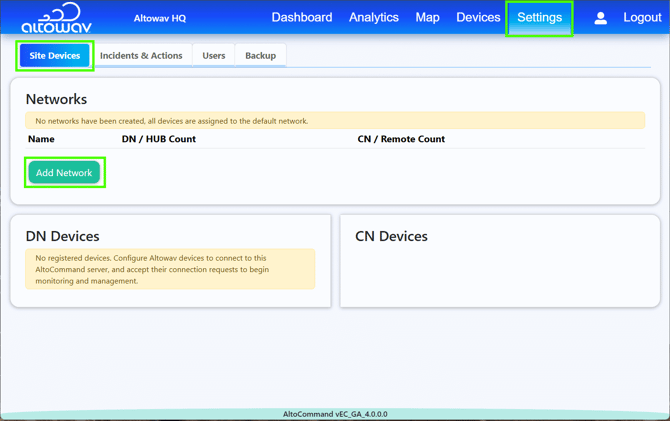Click the CN / Remote Count header
This screenshot has height=421, width=670.
pyautogui.click(x=401, y=139)
